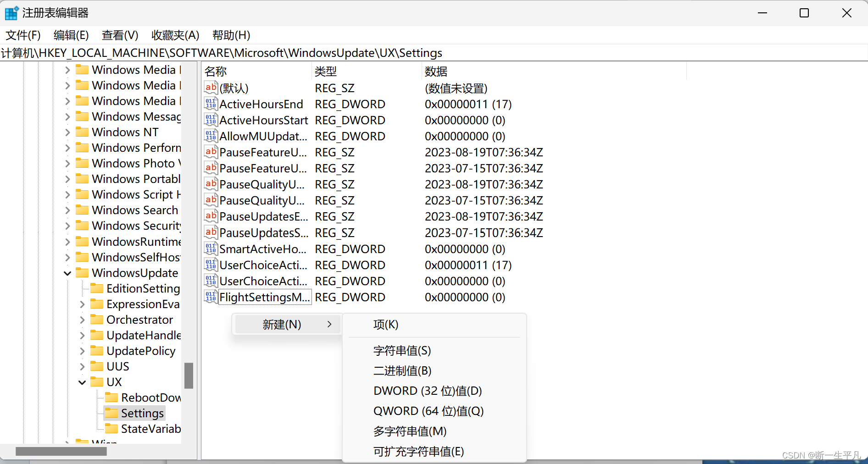Click the 新建(N) context menu entry
Screen dimensions: 868x464
pyautogui.click(x=287, y=325)
